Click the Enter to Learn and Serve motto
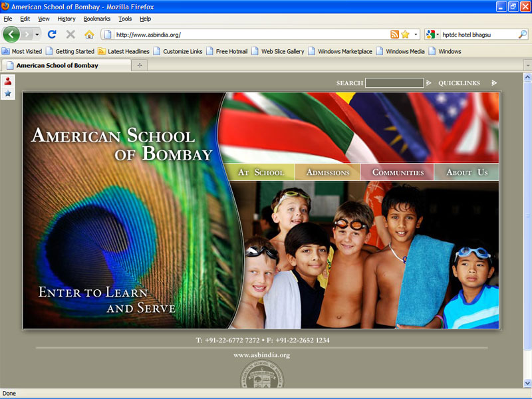This screenshot has height=399, width=532. click(107, 300)
